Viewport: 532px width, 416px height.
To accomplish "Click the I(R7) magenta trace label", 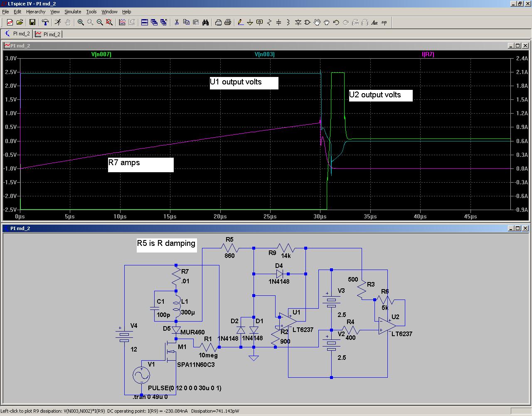I will [x=428, y=54].
